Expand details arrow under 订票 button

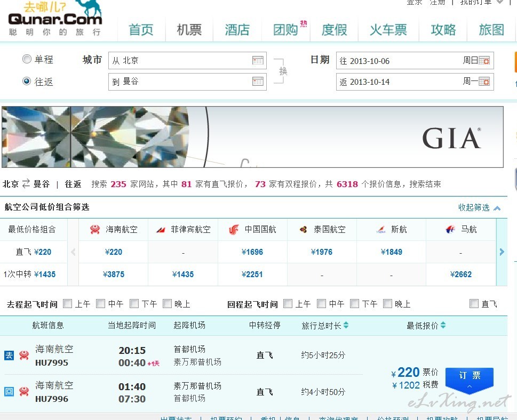470,386
